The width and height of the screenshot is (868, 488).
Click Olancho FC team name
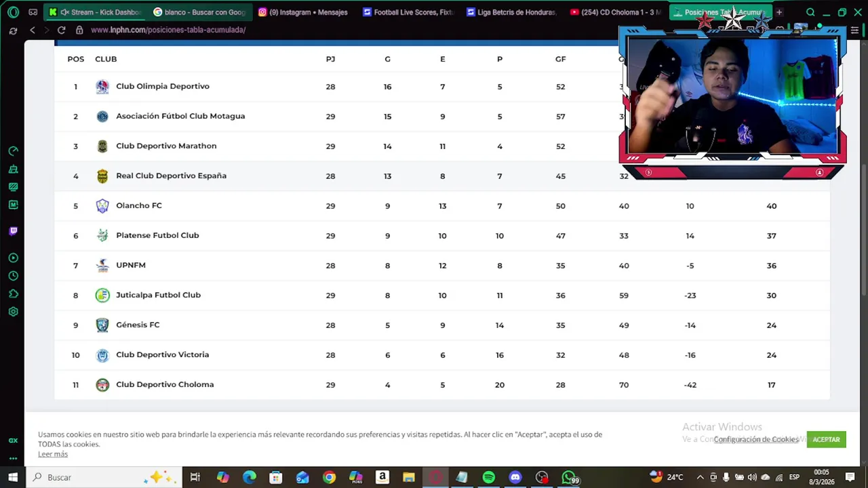point(139,205)
